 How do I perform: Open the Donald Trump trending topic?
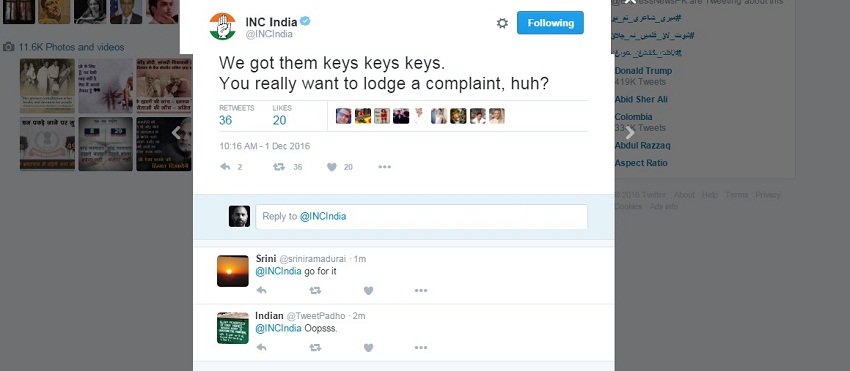pyautogui.click(x=643, y=71)
